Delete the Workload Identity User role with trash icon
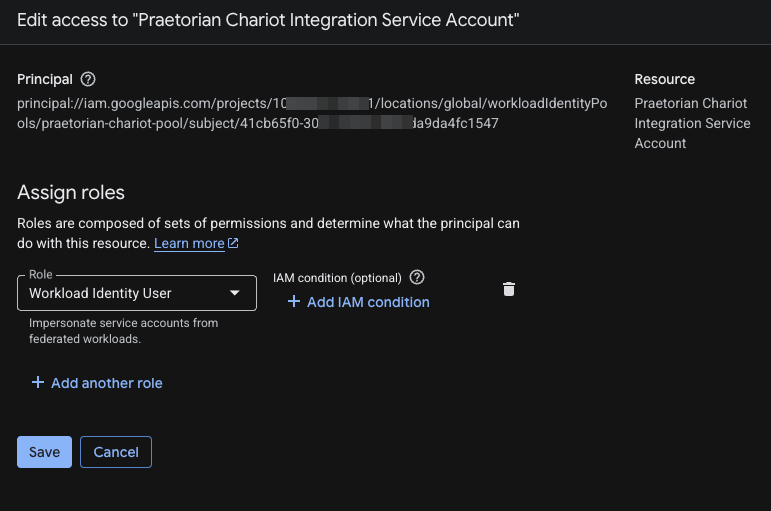 pyautogui.click(x=509, y=289)
